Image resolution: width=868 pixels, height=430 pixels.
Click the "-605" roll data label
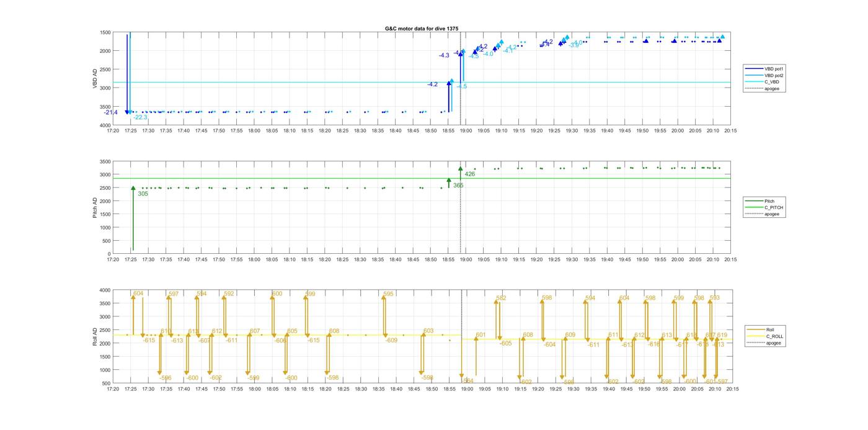[505, 344]
